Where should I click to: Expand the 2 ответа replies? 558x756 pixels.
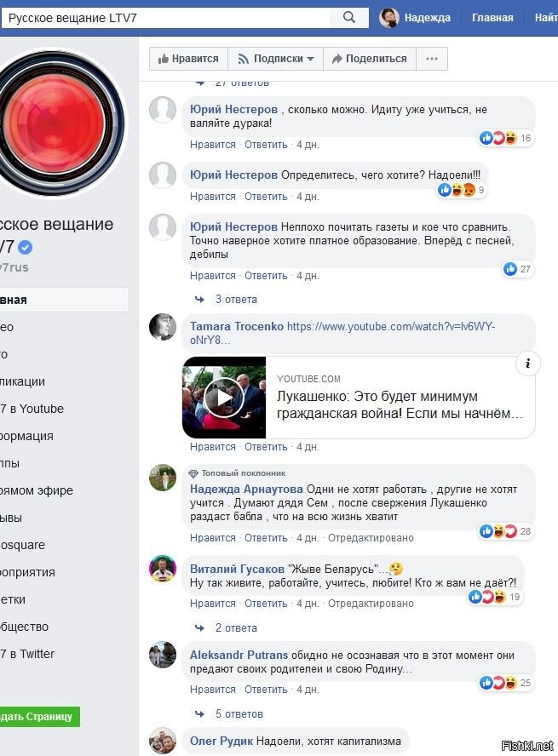[236, 628]
